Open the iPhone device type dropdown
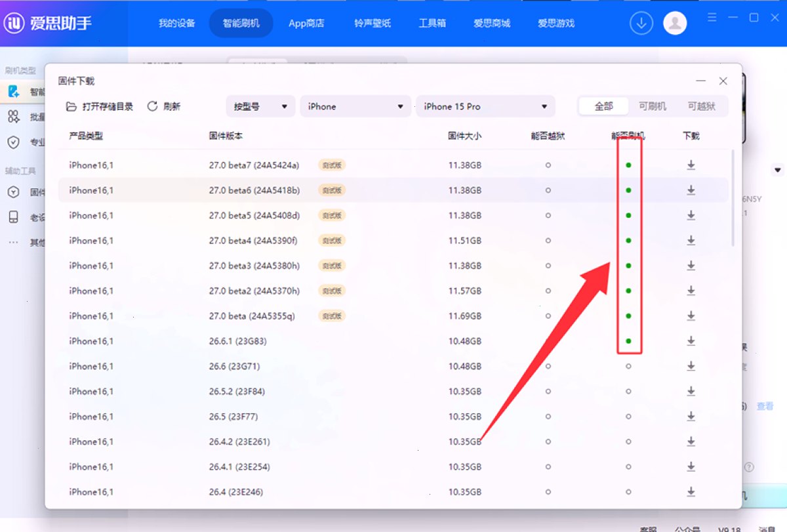Viewport: 787px width, 532px height. (355, 106)
